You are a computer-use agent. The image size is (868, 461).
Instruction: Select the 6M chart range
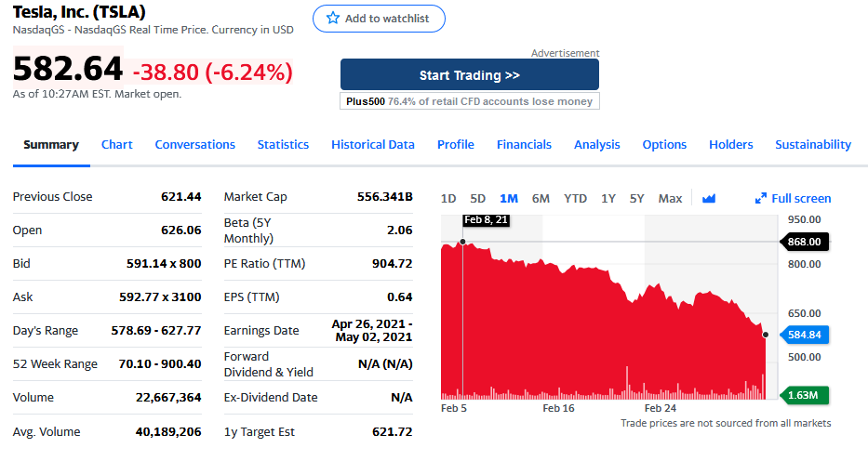(541, 198)
